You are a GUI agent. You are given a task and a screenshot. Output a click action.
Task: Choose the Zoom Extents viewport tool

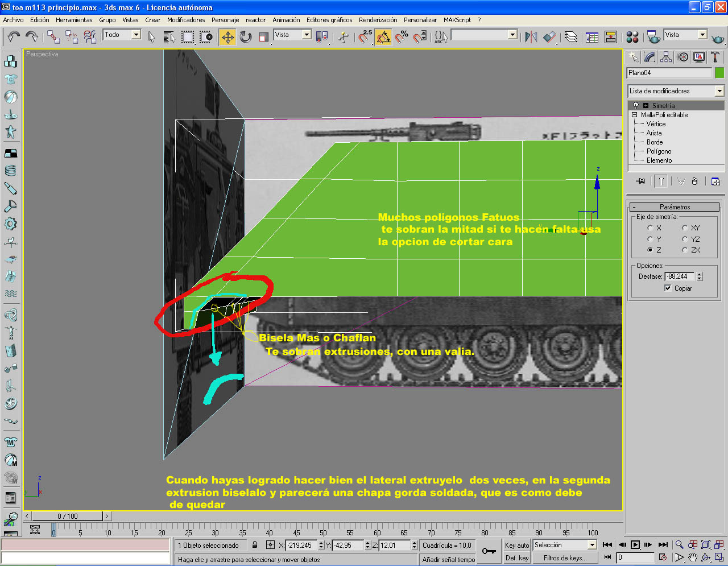tap(705, 545)
